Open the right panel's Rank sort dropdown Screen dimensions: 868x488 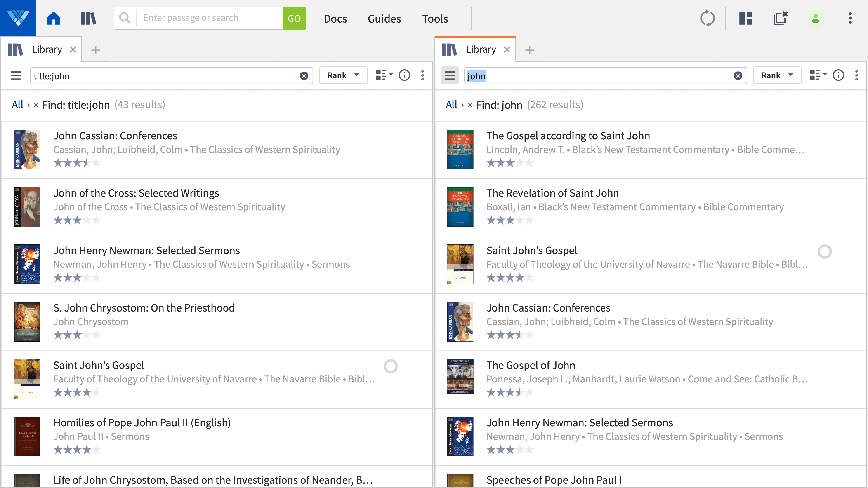pos(777,75)
